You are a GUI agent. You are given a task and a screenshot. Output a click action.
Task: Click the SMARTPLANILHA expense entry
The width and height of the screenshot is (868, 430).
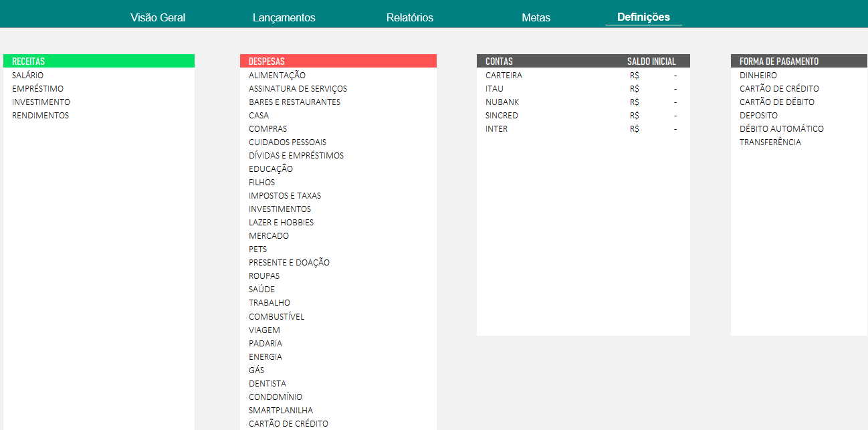[280, 410]
